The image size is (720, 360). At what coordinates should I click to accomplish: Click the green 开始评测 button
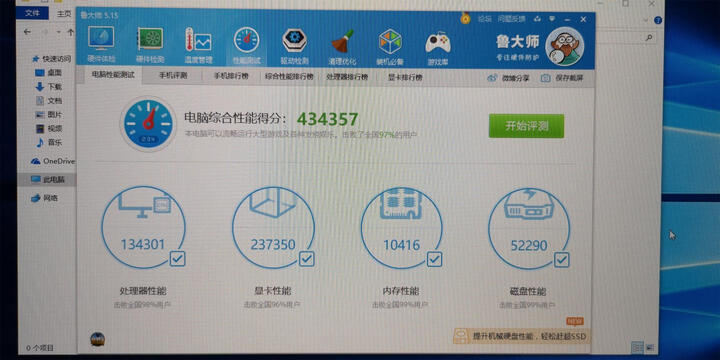click(526, 126)
